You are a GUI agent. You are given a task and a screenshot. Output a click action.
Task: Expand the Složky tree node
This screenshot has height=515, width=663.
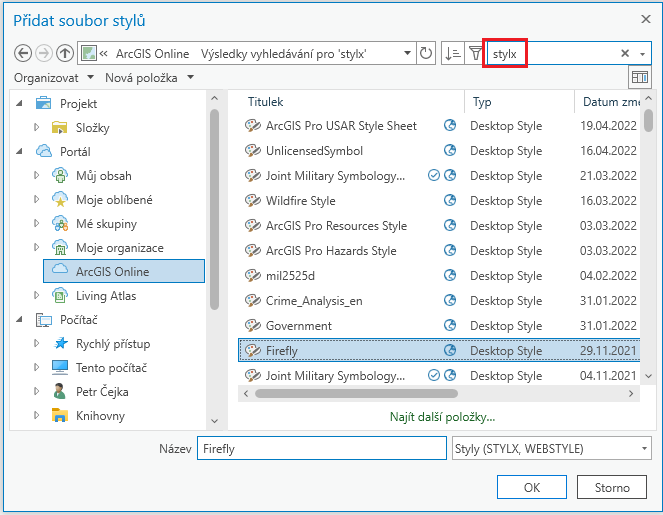(37, 128)
